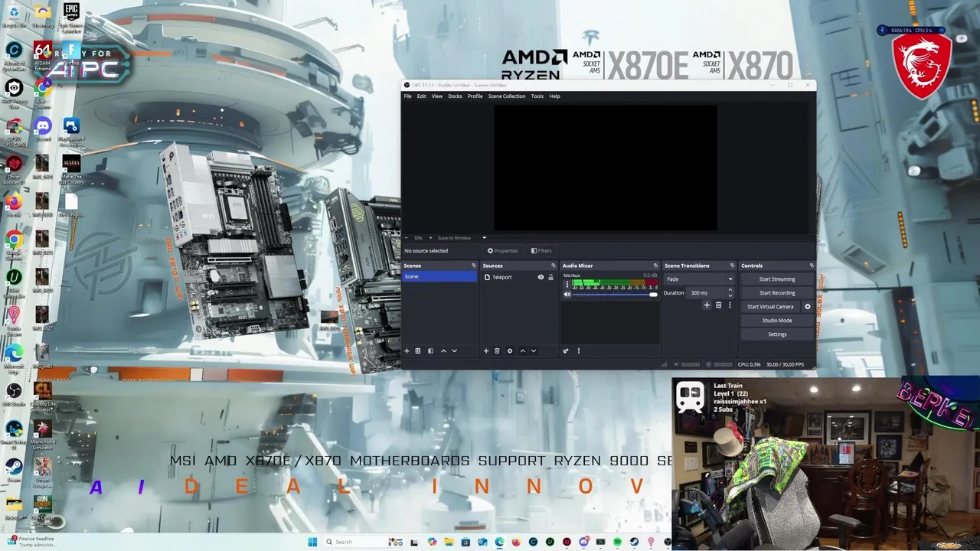
Task: Open Mic/Aux channel three-dot menu
Action: (x=567, y=285)
